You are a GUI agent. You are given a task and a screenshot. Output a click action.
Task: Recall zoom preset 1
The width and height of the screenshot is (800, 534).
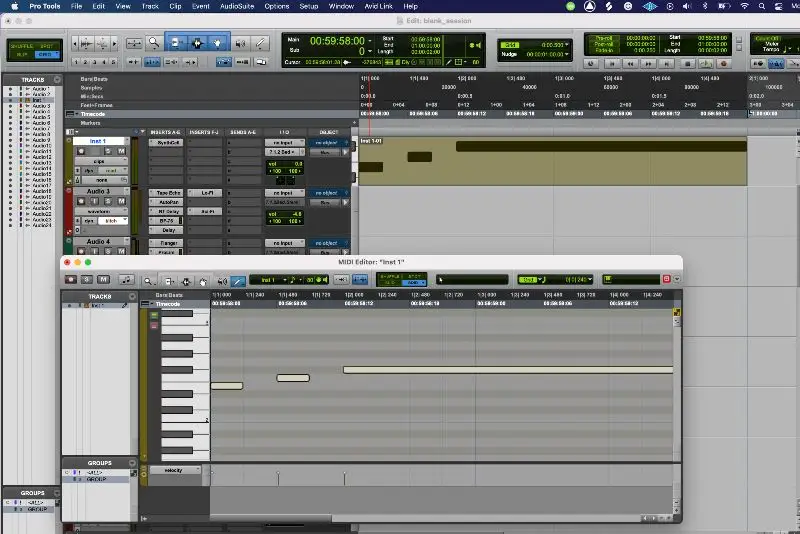[x=76, y=62]
